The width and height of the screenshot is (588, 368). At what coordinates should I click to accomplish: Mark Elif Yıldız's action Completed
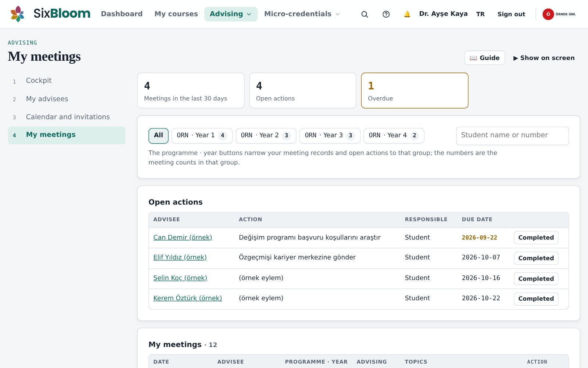tap(536, 258)
